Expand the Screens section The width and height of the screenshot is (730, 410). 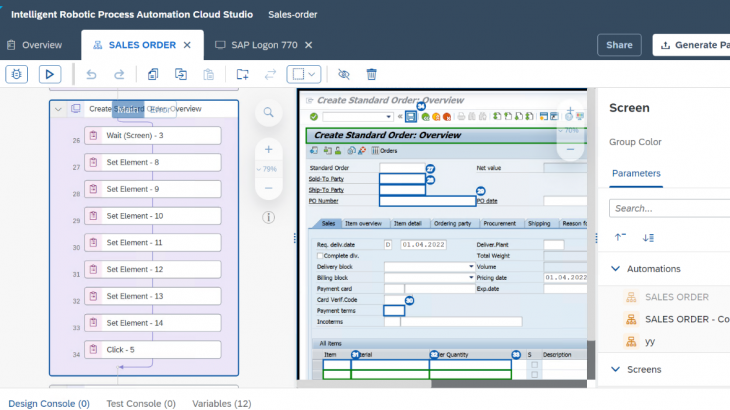click(x=615, y=369)
